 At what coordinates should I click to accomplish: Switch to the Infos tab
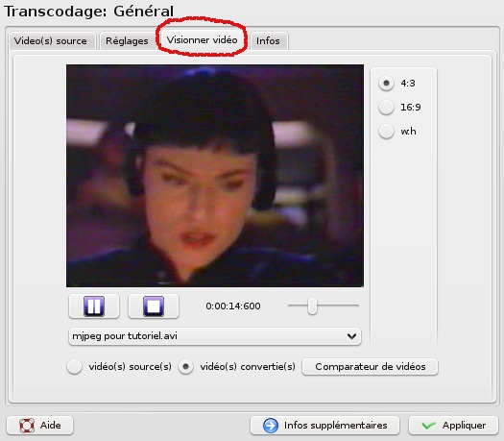pos(268,41)
